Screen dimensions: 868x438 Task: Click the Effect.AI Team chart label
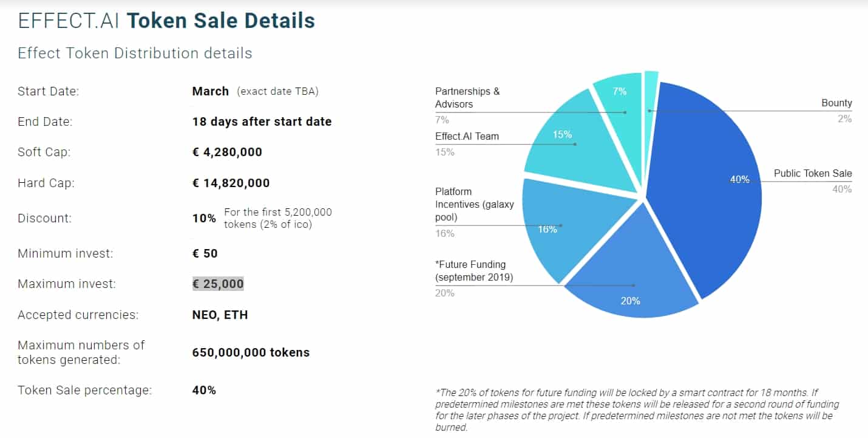467,136
